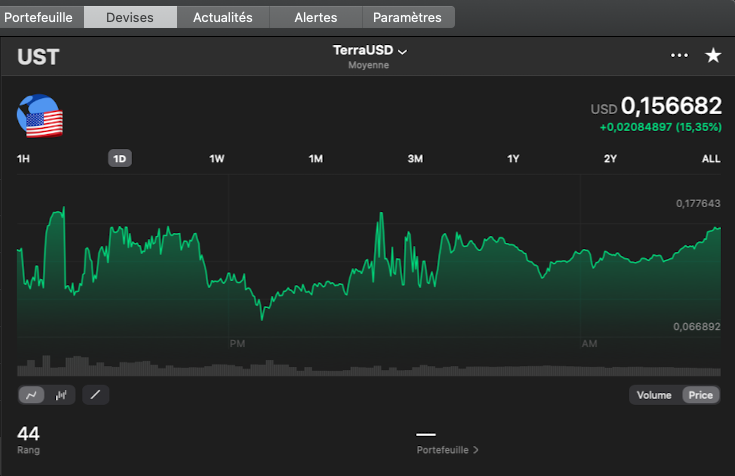Click the TerraUSD coin logo
The width and height of the screenshot is (735, 476).
40,116
